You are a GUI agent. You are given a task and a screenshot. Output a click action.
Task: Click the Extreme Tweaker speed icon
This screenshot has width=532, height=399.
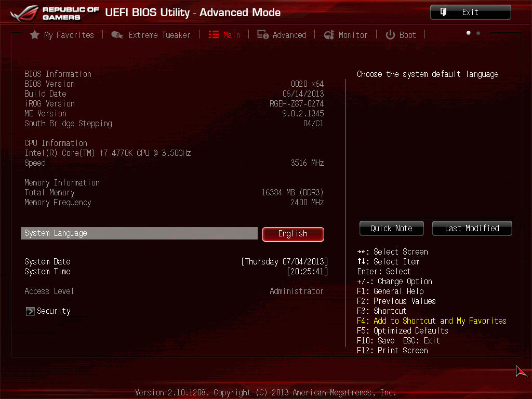117,35
